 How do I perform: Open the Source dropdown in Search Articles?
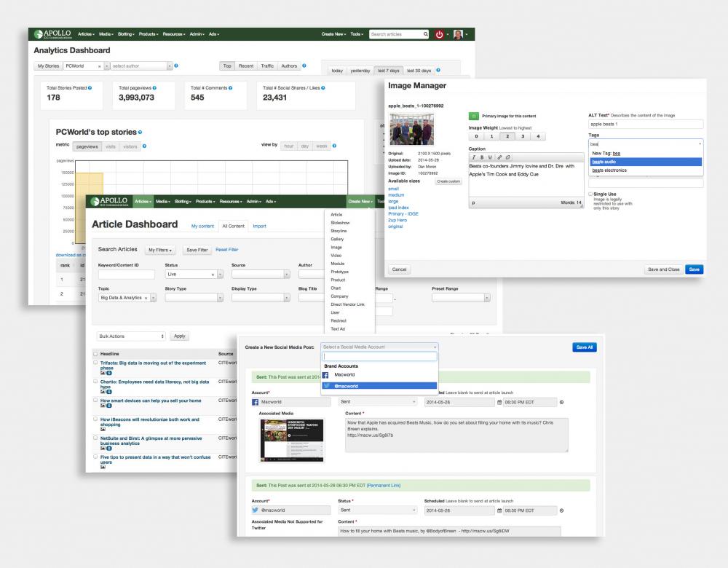[x=261, y=275]
